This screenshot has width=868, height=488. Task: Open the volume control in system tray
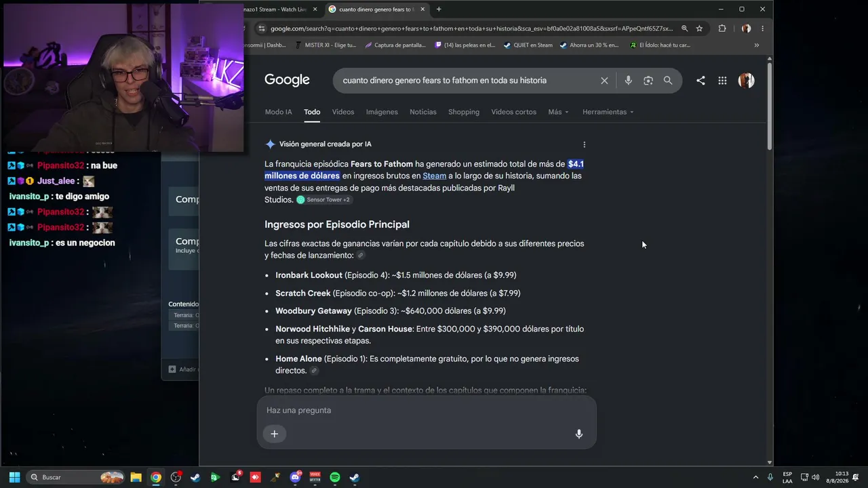(815, 477)
